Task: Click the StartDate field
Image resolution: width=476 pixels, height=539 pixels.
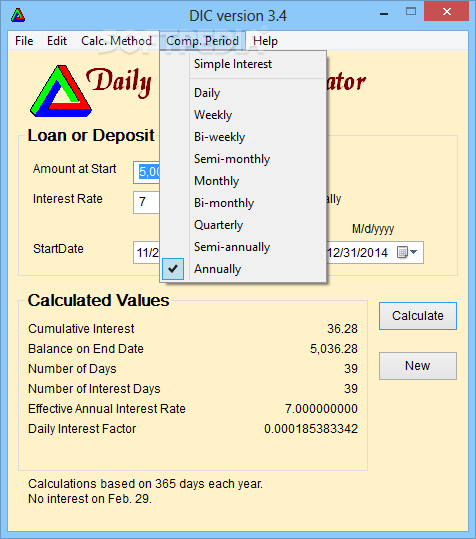Action: coord(147,252)
